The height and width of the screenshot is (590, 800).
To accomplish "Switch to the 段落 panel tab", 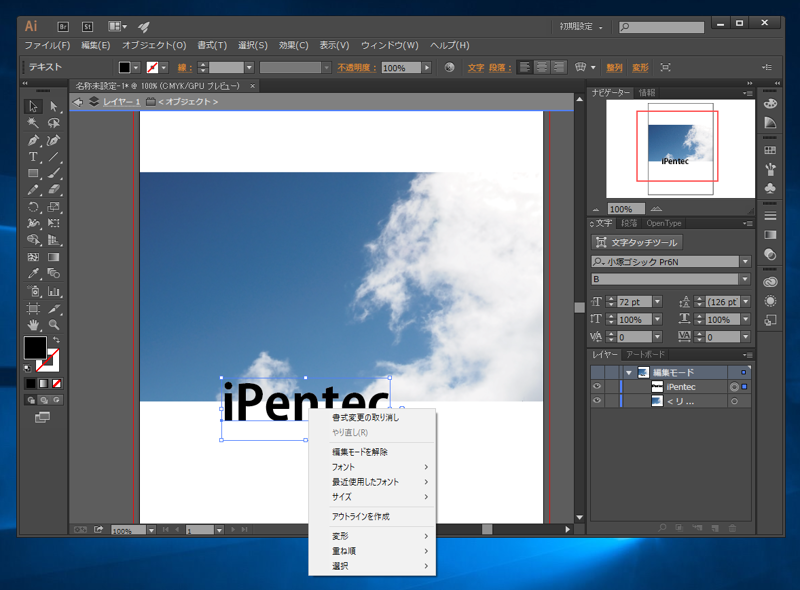I will tap(629, 224).
